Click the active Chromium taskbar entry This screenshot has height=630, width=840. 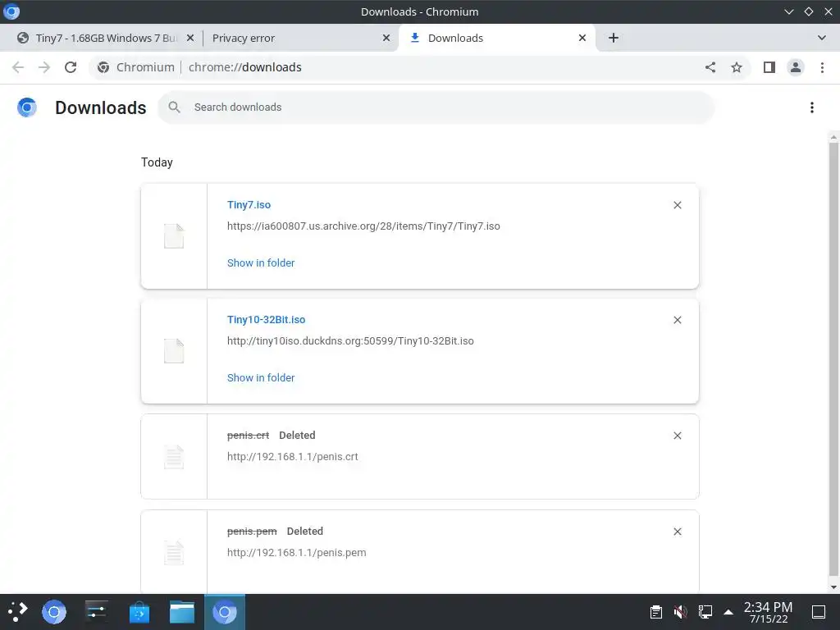pos(225,612)
